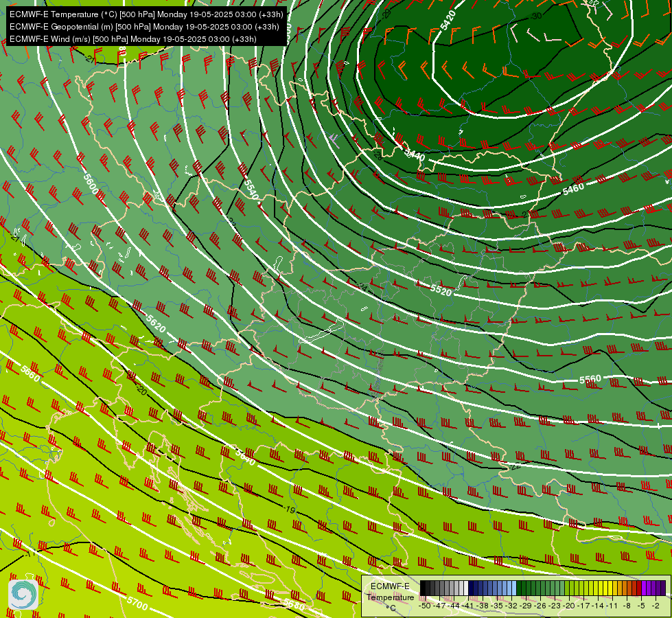The image size is (672, 618).
Task: Click the 5460 geopotential contour label
Action: click(x=573, y=189)
